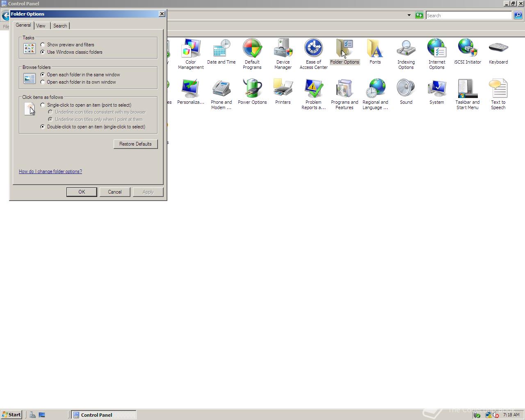Switch to the View tab

(41, 25)
